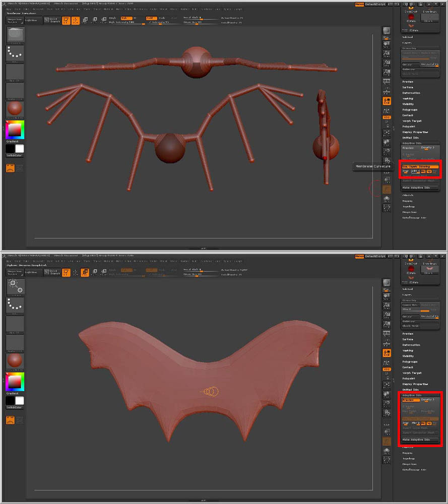Activate the Edit mode button in upper toolbar
The image size is (448, 504).
click(x=66, y=20)
